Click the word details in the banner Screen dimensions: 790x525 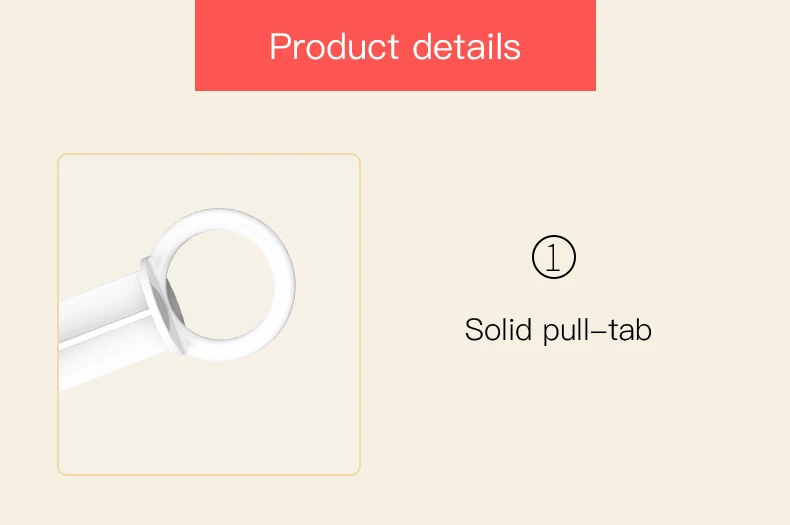(467, 46)
